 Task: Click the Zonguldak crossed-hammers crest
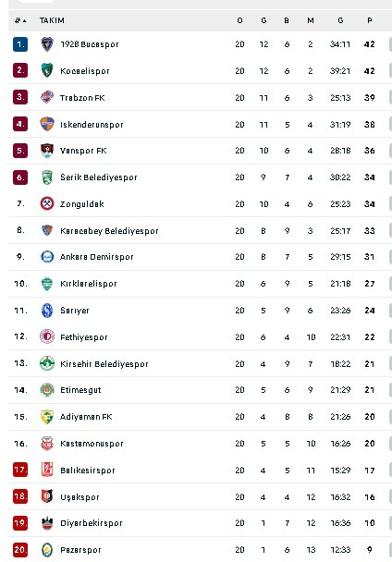[x=47, y=203]
